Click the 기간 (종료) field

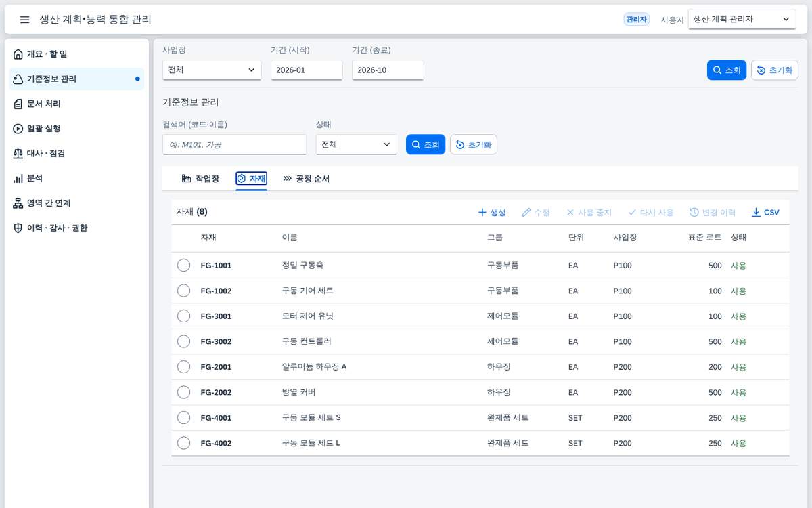pos(388,70)
